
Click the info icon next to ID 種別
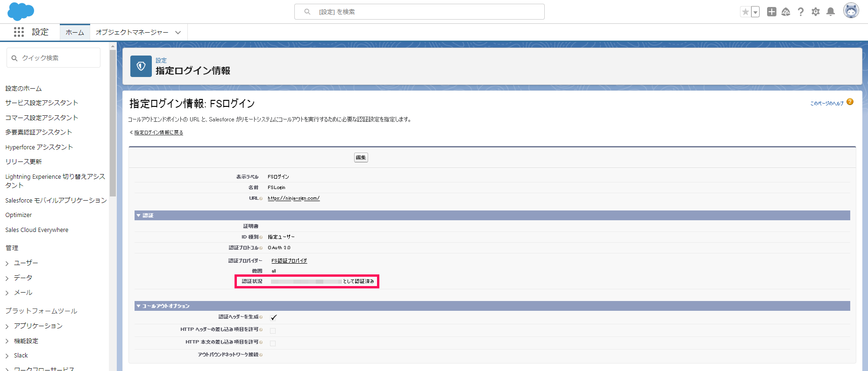point(261,237)
